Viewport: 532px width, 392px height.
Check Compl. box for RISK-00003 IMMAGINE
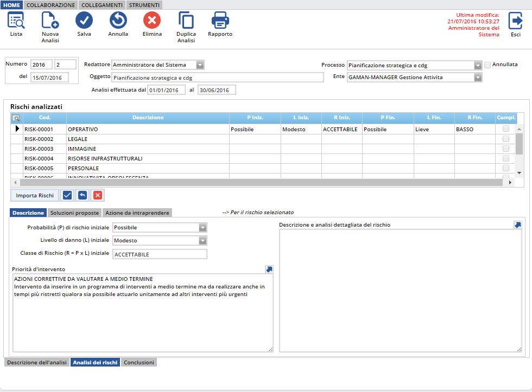pos(506,149)
